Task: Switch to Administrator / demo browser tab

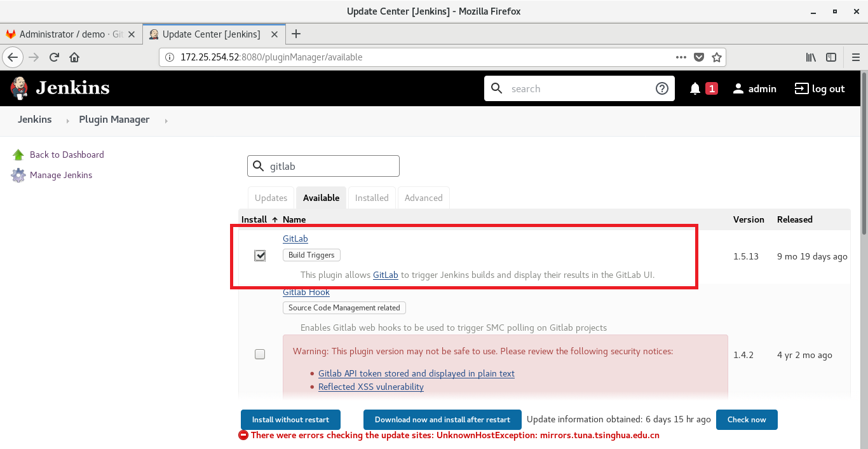Action: 71,34
